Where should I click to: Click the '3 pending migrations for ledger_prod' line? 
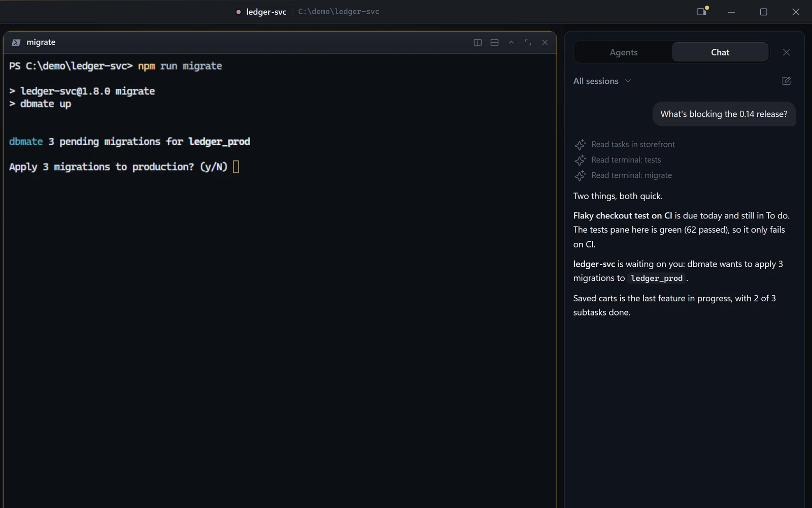tap(129, 142)
